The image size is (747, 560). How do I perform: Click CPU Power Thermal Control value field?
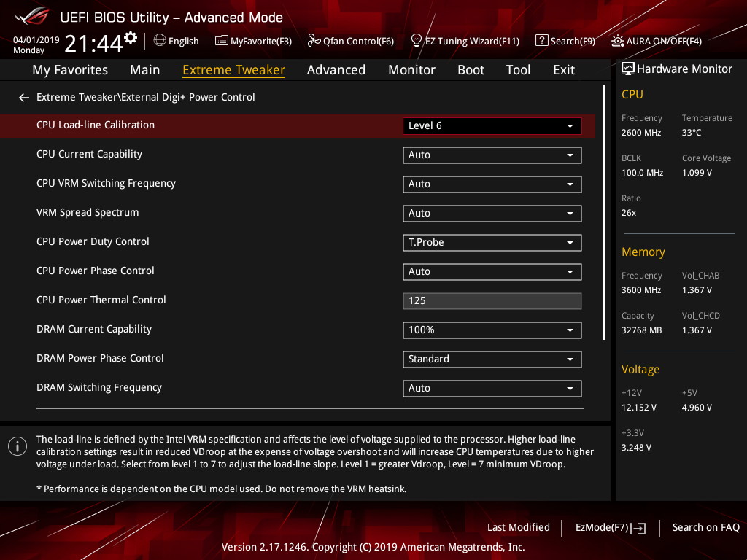tap(492, 301)
